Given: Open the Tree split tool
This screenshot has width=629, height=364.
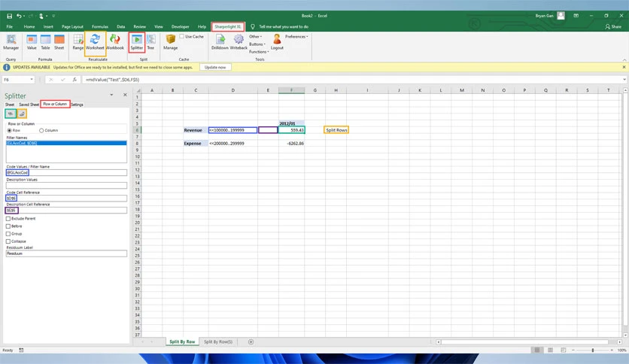Looking at the screenshot, I should point(150,41).
